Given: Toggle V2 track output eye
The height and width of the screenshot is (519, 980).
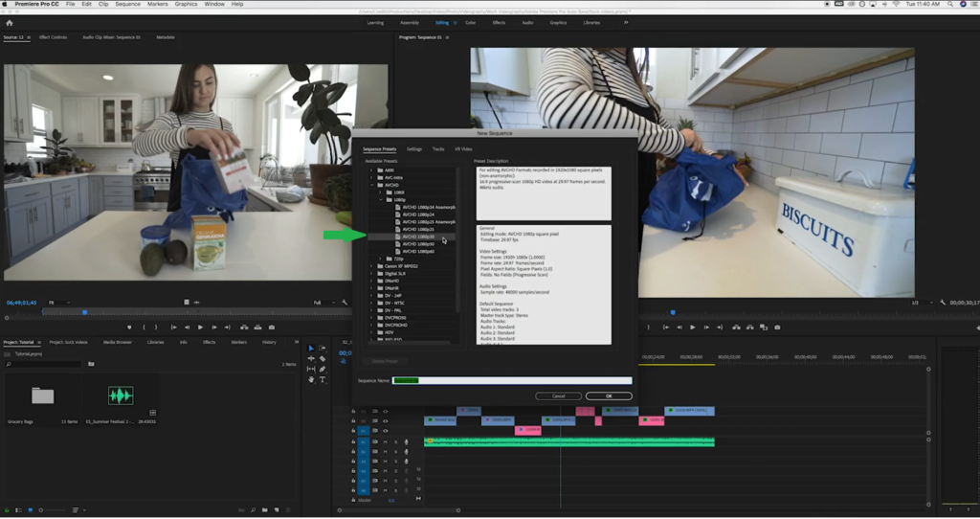Looking at the screenshot, I should coord(385,420).
